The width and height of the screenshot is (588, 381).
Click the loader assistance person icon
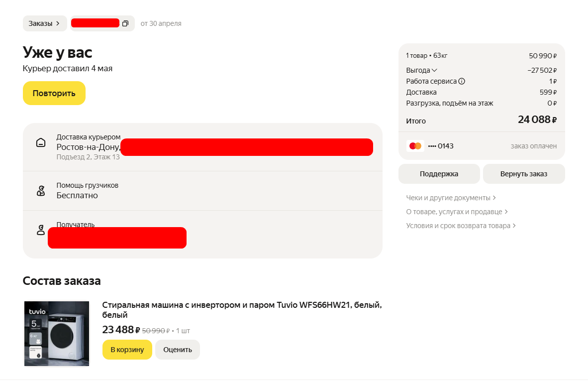(x=41, y=191)
